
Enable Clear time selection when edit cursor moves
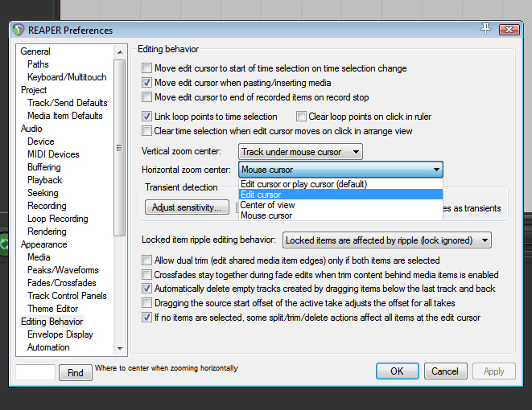pyautogui.click(x=146, y=131)
